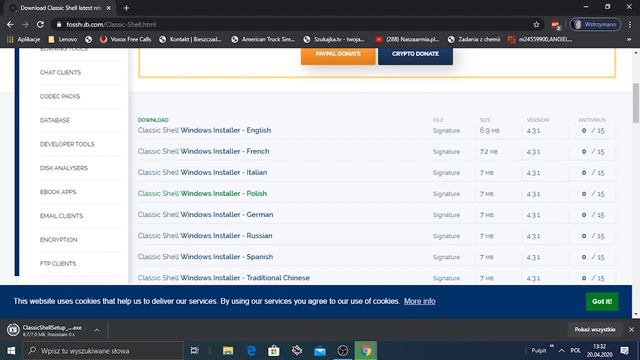This screenshot has height=360, width=640.
Task: Select the DEVELOPER TOOLS category
Action: click(x=67, y=144)
